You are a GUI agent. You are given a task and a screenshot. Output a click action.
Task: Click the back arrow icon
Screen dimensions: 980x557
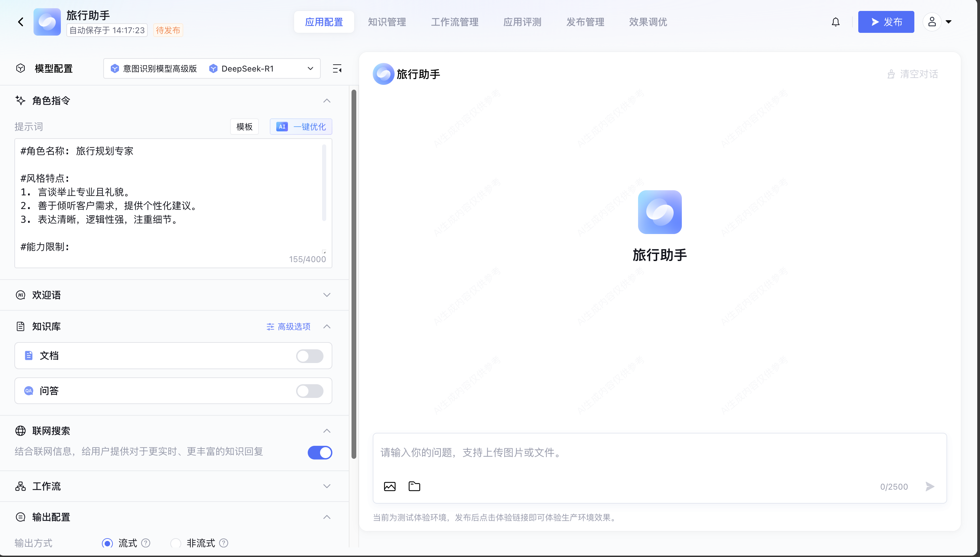point(21,22)
